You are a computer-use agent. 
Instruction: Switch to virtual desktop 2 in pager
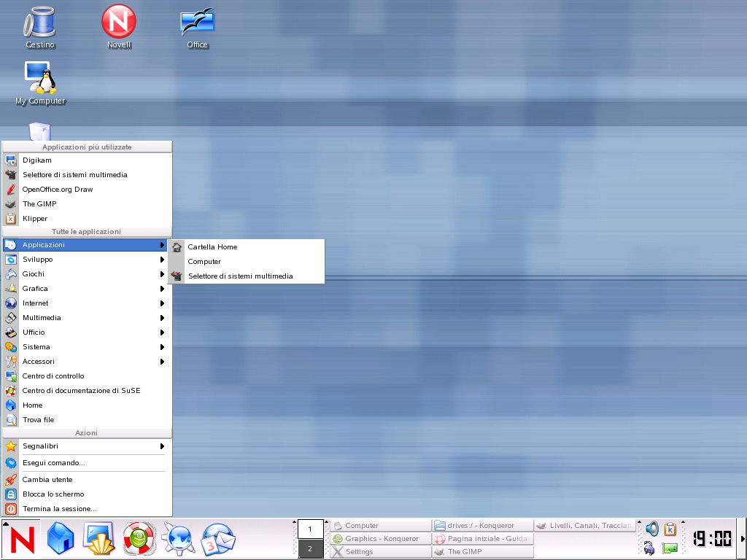coord(311,548)
